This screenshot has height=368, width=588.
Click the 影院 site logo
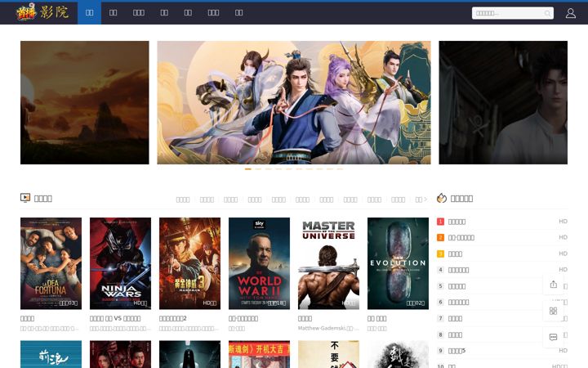42,12
